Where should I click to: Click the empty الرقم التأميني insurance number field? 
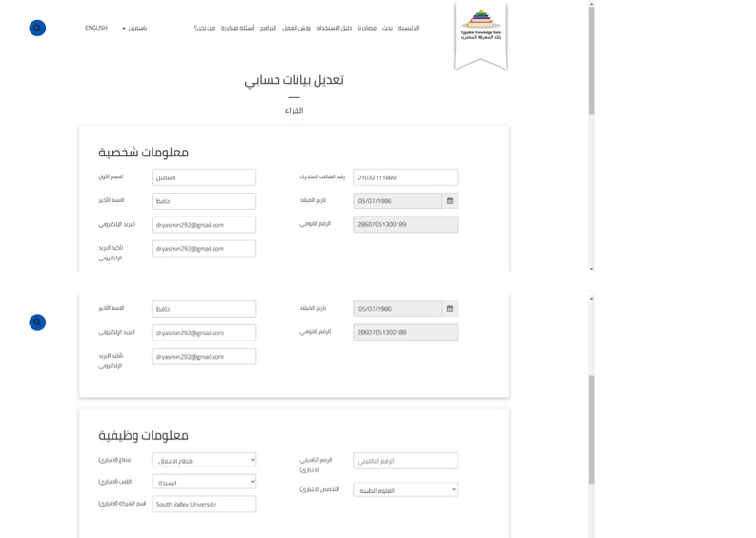point(405,460)
